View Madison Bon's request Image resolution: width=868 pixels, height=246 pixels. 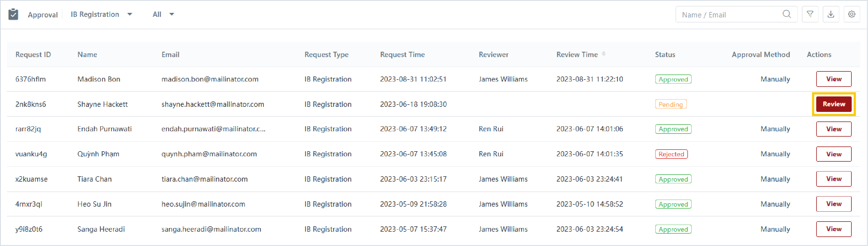tap(834, 79)
